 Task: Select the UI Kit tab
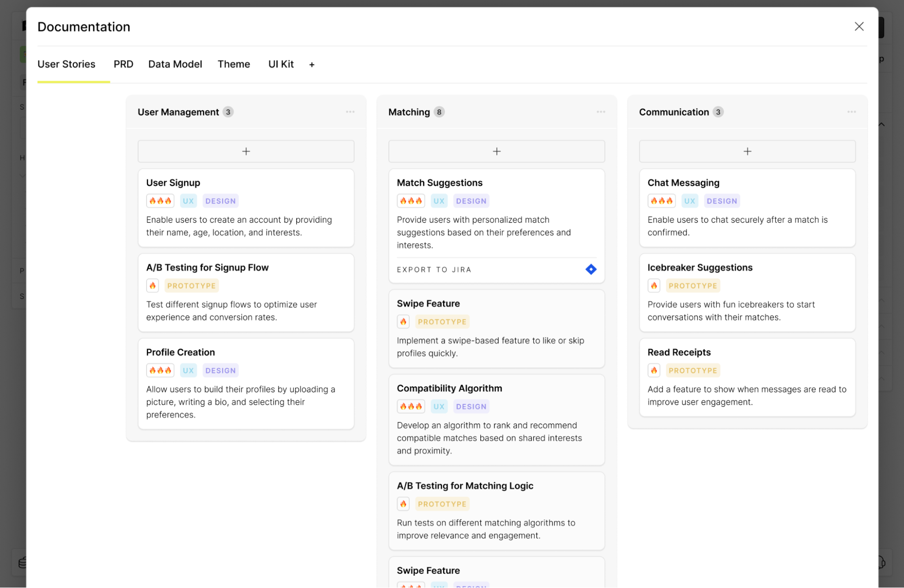(281, 64)
